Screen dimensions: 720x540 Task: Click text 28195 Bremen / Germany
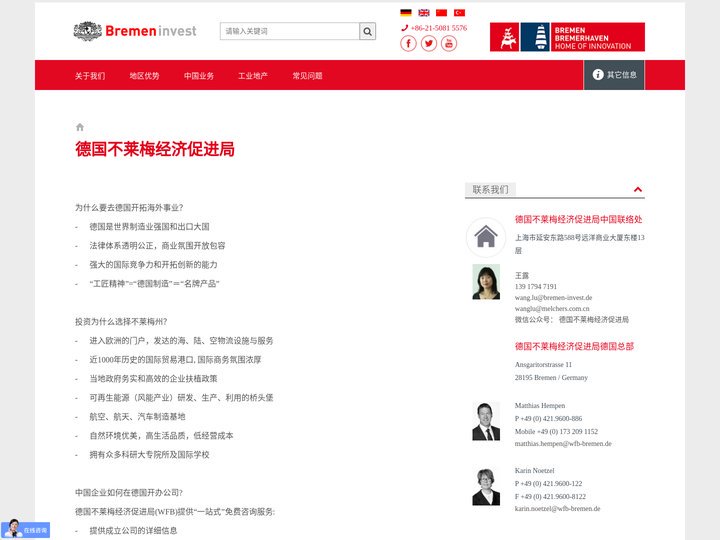click(551, 377)
